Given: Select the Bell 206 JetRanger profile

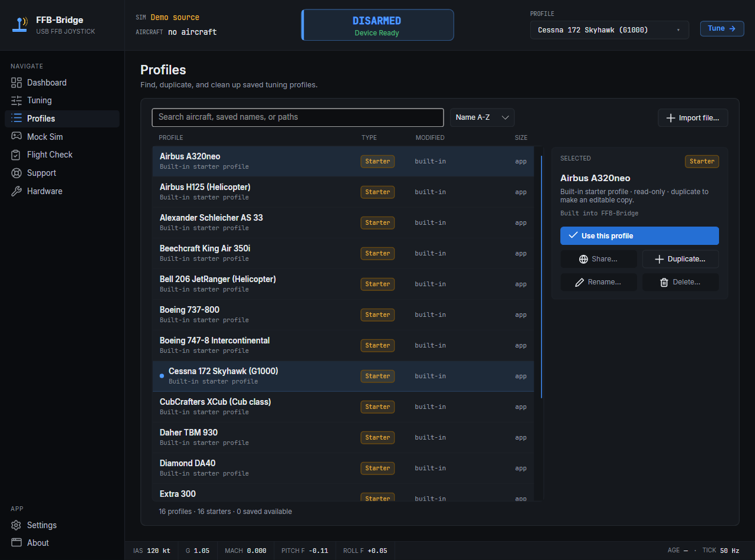Looking at the screenshot, I should click(343, 284).
